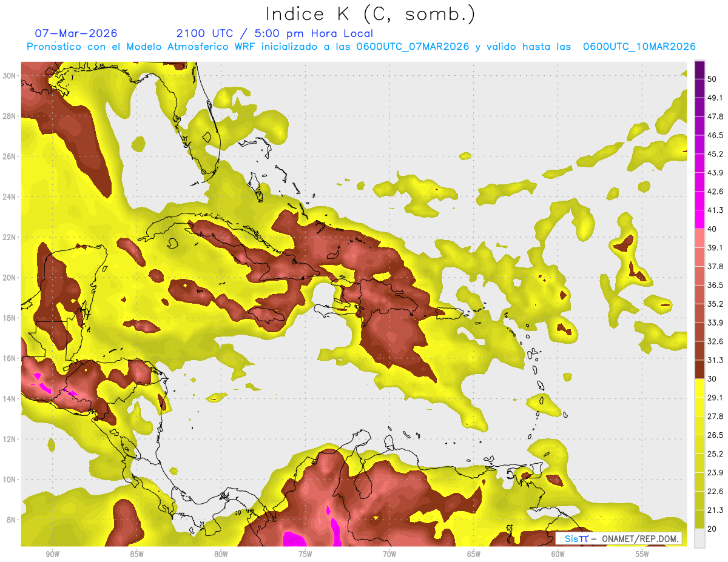728x562 pixels.
Task: Click the '80W' longitude label
Action: pyautogui.click(x=221, y=554)
